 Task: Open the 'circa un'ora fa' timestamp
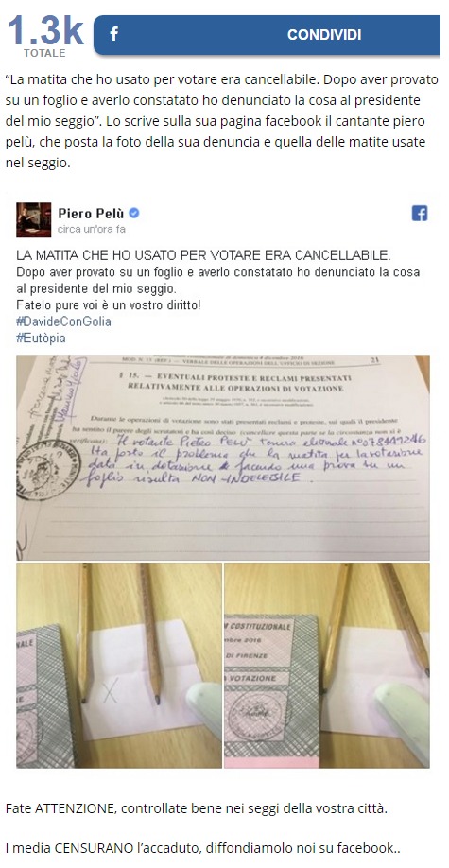pos(92,229)
